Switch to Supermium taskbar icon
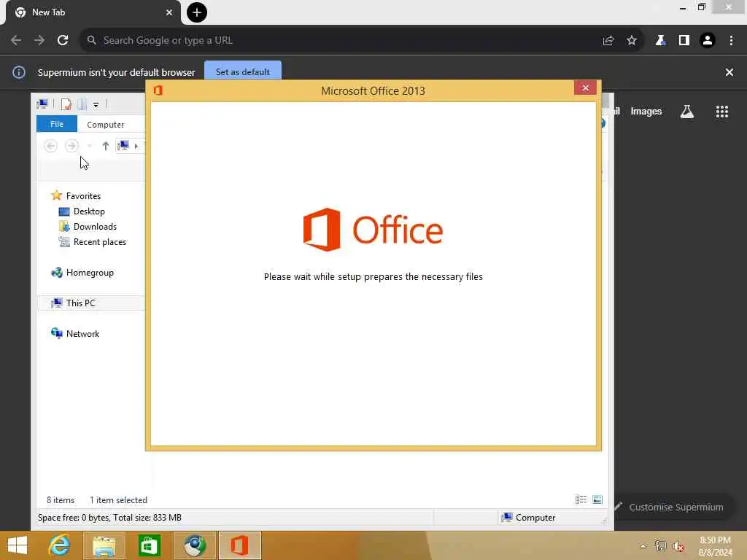Image resolution: width=747 pixels, height=560 pixels. [x=195, y=545]
